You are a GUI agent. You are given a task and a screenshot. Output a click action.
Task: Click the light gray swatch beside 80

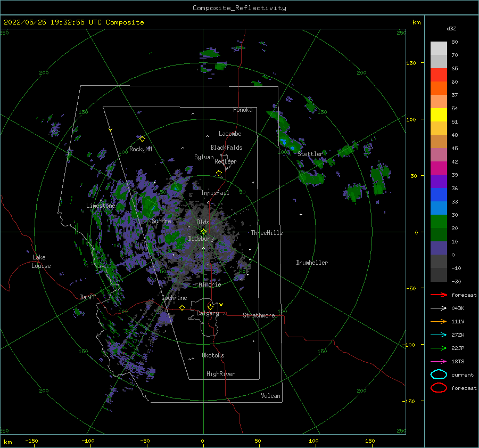439,48
